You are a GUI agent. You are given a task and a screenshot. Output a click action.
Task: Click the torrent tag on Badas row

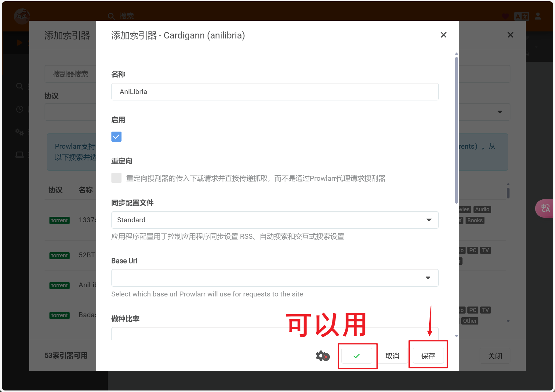pos(60,315)
